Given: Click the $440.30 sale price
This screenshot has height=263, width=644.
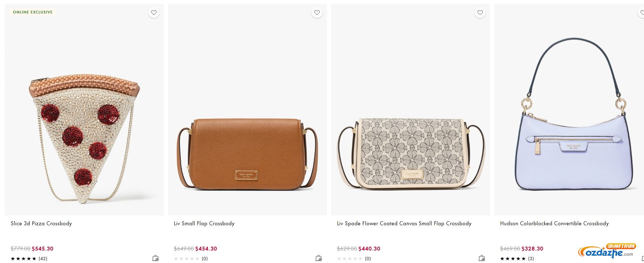Looking at the screenshot, I should [x=369, y=249].
